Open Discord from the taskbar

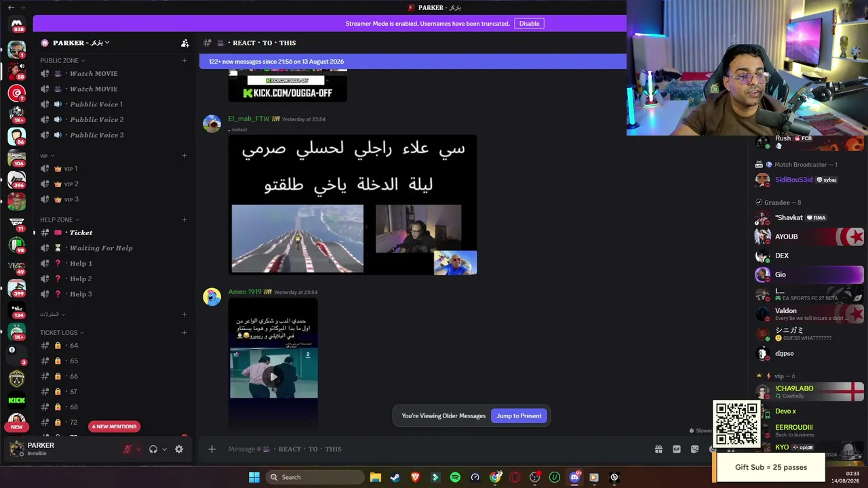coord(574,477)
